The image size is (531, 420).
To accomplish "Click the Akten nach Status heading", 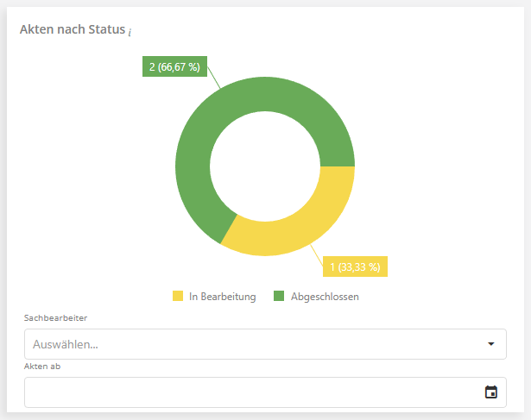I will tap(72, 30).
